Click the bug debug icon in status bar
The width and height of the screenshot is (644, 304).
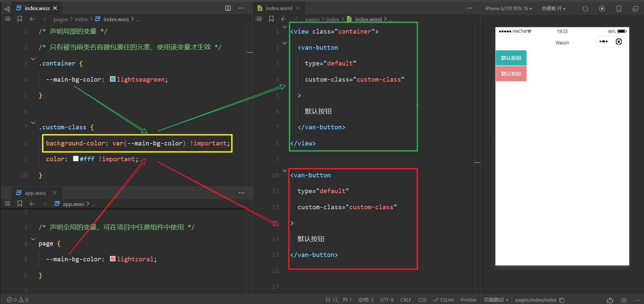click(x=610, y=300)
